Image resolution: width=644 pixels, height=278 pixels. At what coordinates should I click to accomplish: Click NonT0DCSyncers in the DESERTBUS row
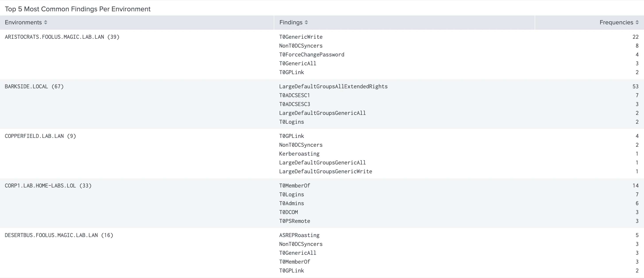click(x=301, y=244)
